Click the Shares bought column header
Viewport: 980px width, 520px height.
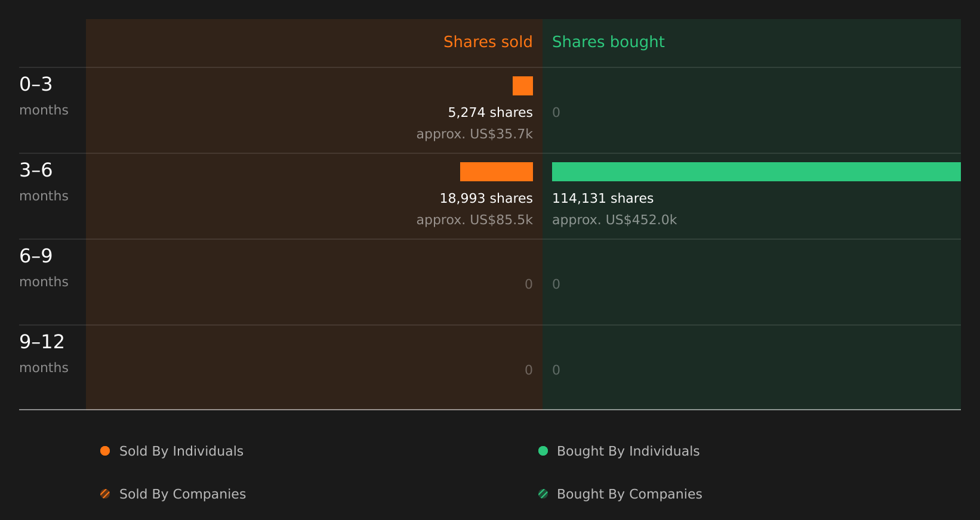click(x=608, y=42)
